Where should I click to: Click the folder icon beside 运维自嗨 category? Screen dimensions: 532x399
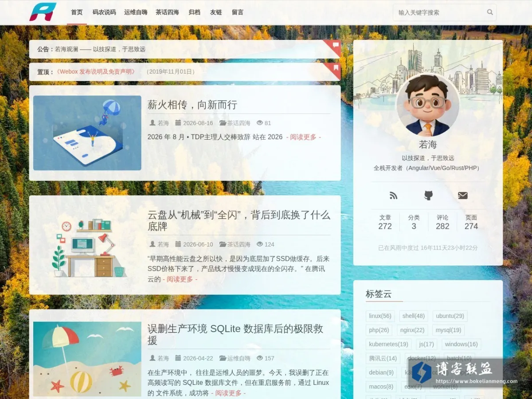coord(223,358)
